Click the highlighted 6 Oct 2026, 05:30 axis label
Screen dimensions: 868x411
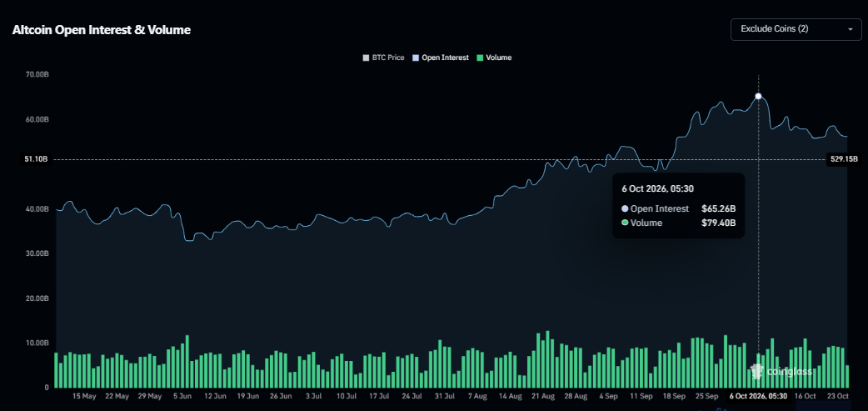pyautogui.click(x=758, y=397)
